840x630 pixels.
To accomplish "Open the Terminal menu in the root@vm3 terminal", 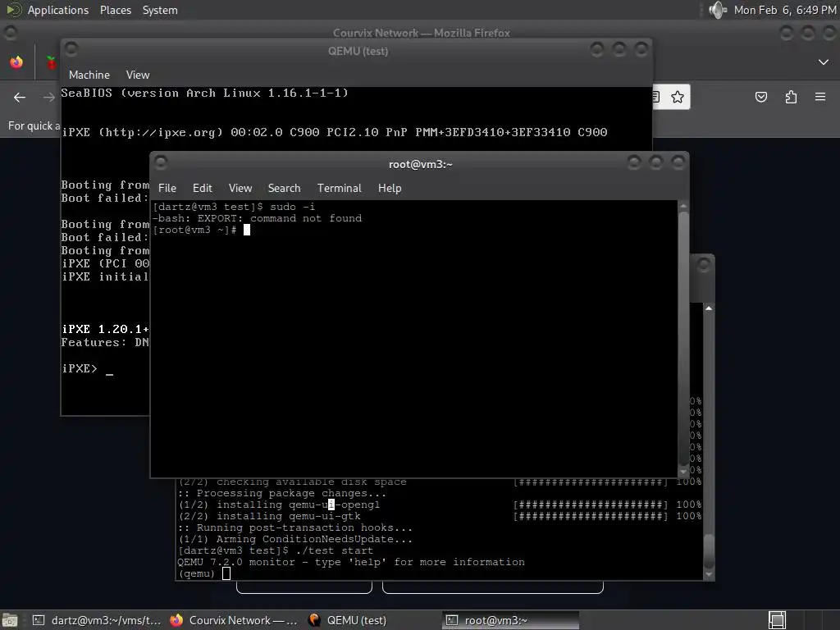I will [339, 188].
